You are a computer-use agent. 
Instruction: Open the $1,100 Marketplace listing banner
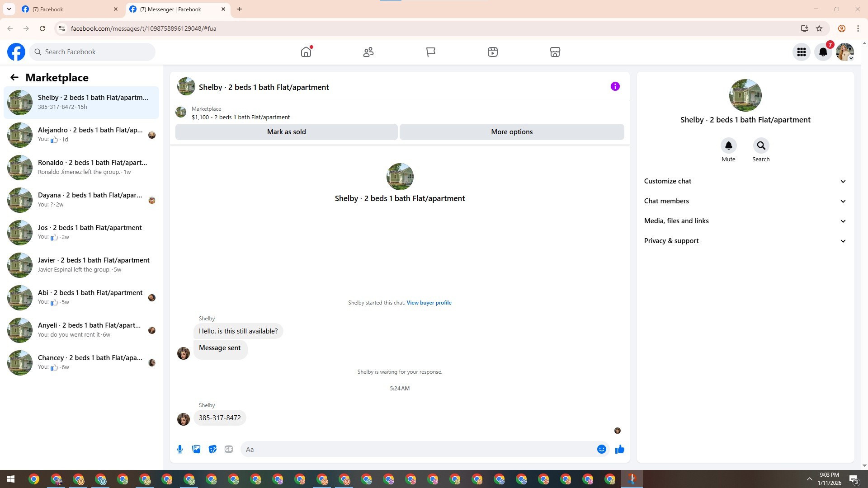coord(400,113)
